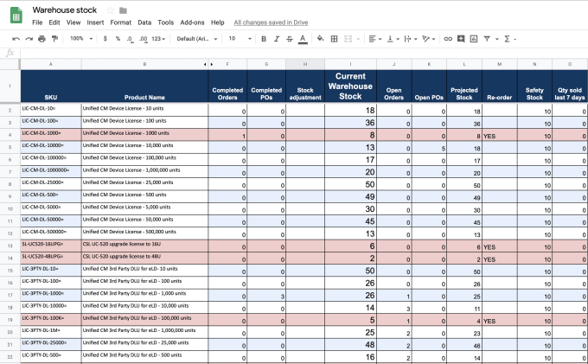Decrease decimal places button
This screenshot has width=588, height=364.
pyautogui.click(x=130, y=39)
